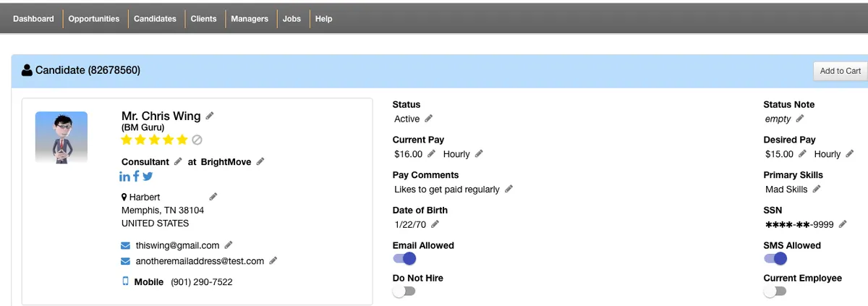Click the 1/22/70 date of birth
The image size is (868, 306).
tap(410, 224)
